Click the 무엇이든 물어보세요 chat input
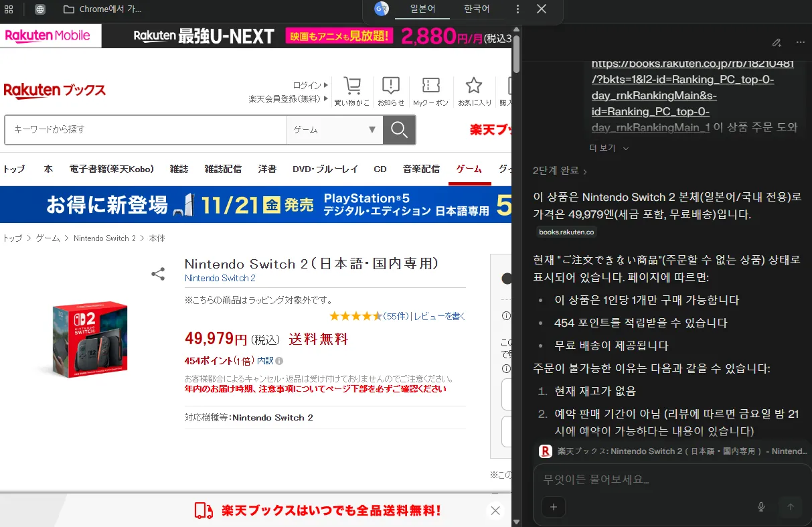The height and width of the screenshot is (527, 812). 671,479
